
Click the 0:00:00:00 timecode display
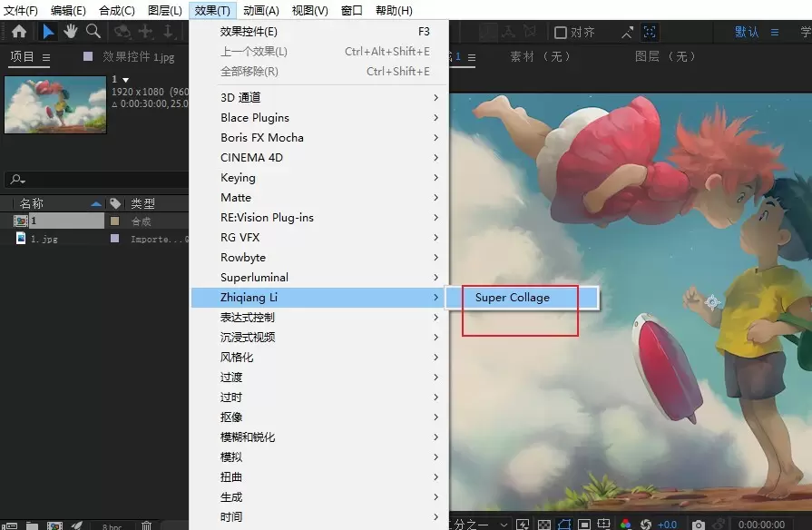[x=761, y=525]
